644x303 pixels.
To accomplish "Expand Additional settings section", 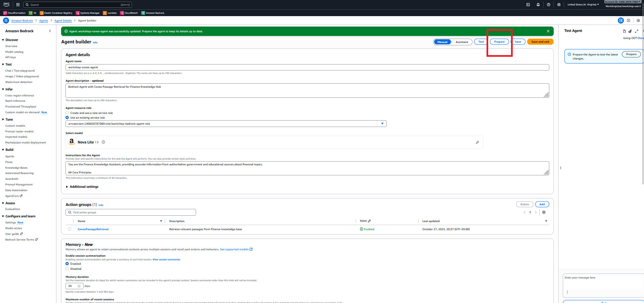I will tap(82, 187).
